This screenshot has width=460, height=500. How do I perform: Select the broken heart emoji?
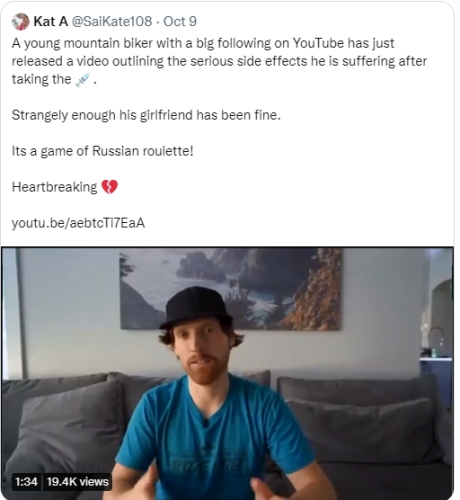[110, 187]
